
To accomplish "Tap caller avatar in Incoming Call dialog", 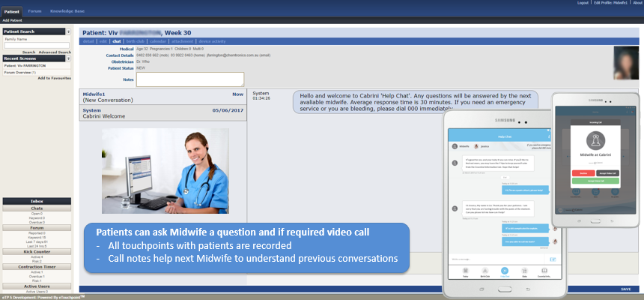I will pyautogui.click(x=595, y=140).
